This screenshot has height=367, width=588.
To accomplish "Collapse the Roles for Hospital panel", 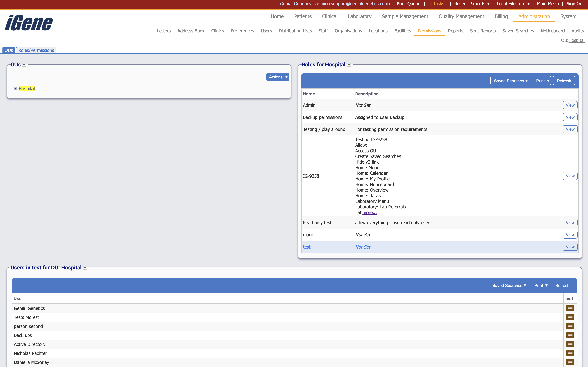I will tap(349, 65).
